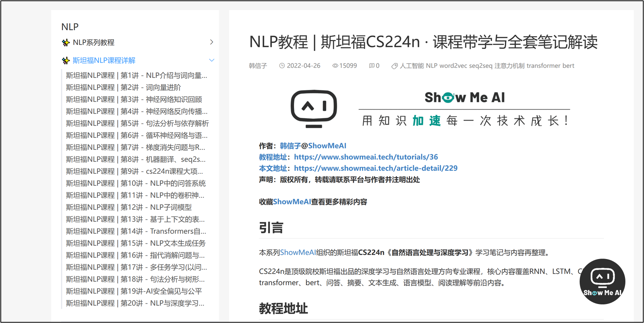Click the floating Show Me AI round badge
This screenshot has height=323, width=644.
602,282
